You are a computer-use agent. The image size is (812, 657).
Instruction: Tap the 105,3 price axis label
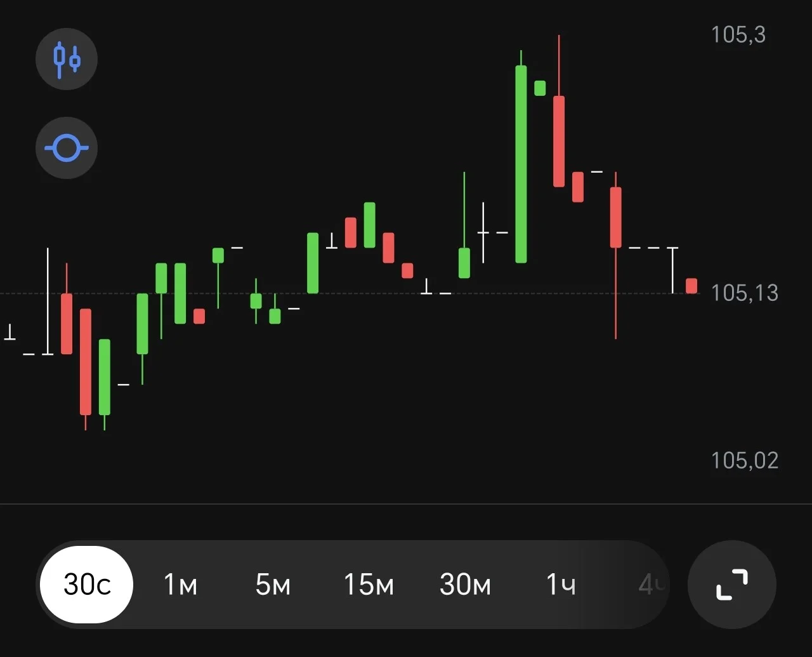tap(738, 34)
